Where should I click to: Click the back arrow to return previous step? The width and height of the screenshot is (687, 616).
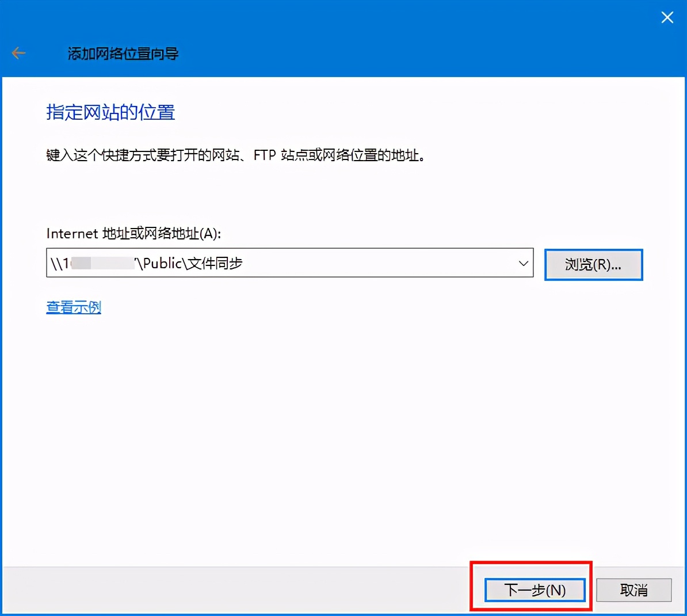point(18,52)
